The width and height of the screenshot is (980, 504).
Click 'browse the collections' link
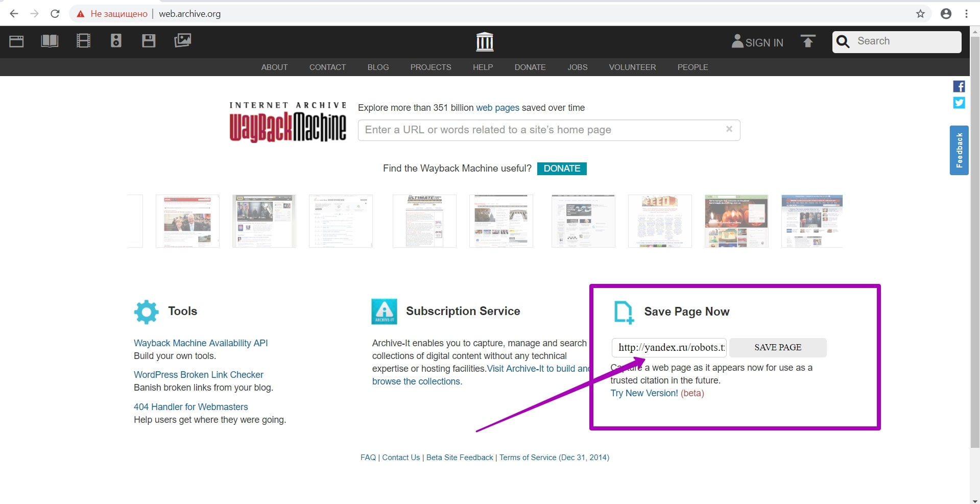pyautogui.click(x=417, y=381)
